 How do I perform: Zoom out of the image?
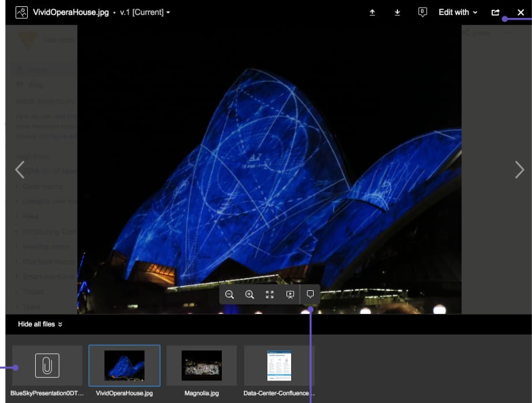tap(230, 294)
